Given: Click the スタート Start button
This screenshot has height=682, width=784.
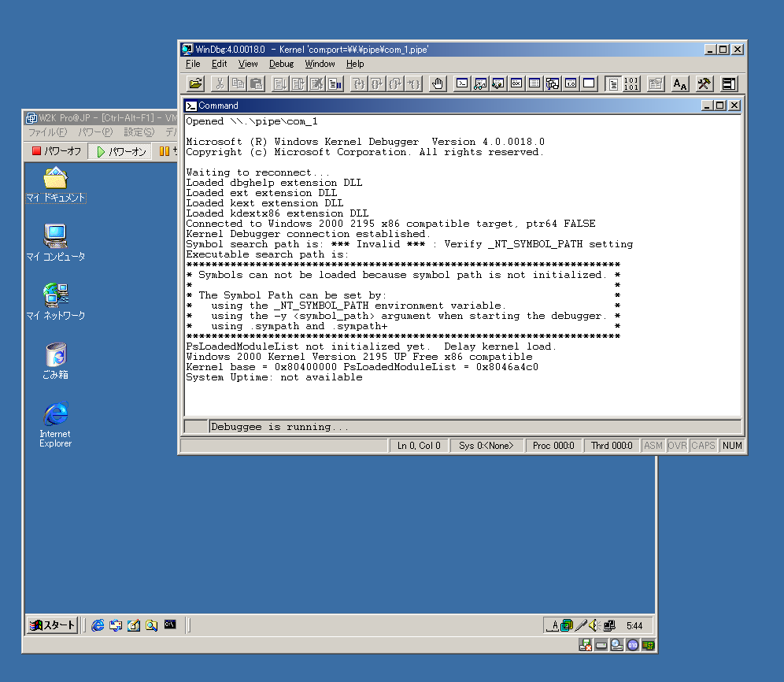Looking at the screenshot, I should tap(53, 625).
